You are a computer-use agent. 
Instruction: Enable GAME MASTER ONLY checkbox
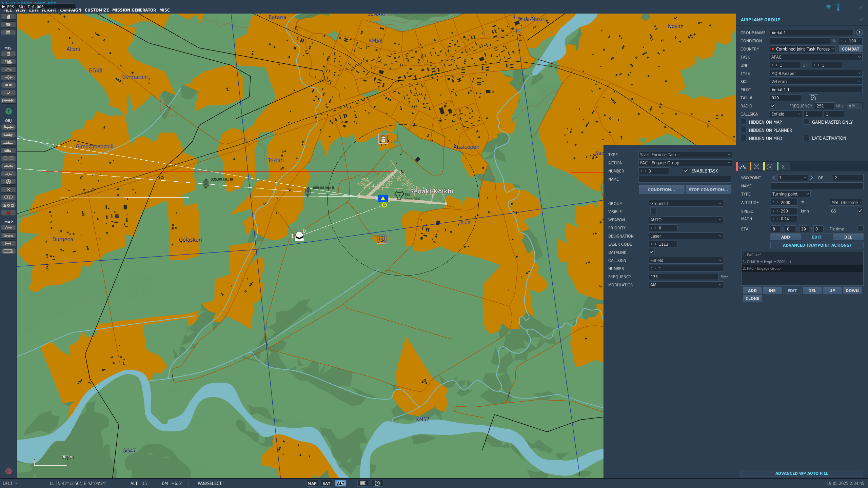coord(807,122)
